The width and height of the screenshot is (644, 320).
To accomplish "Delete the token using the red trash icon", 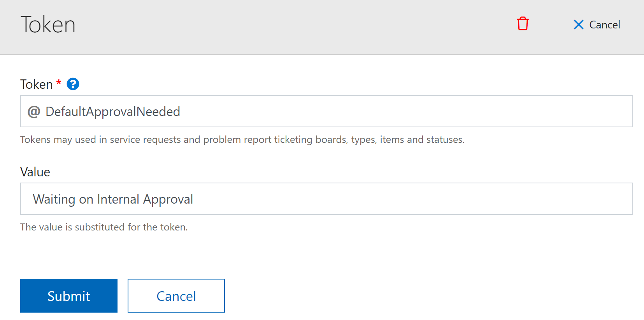I will (x=523, y=24).
